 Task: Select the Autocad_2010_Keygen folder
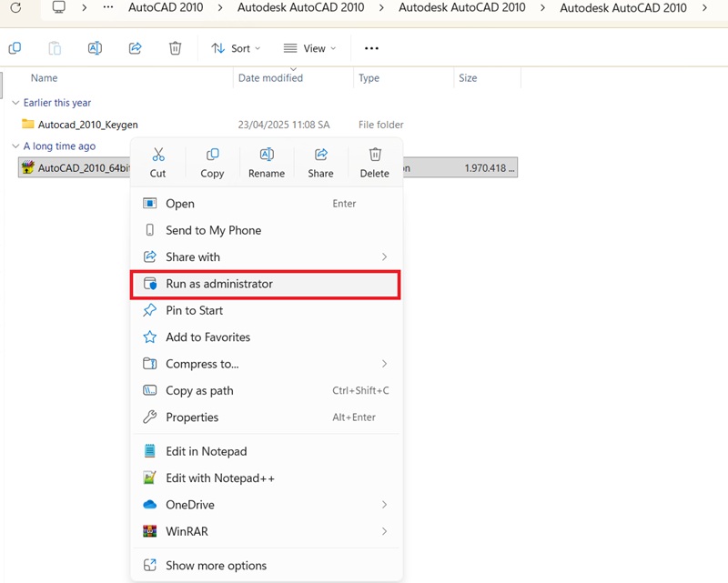(87, 125)
